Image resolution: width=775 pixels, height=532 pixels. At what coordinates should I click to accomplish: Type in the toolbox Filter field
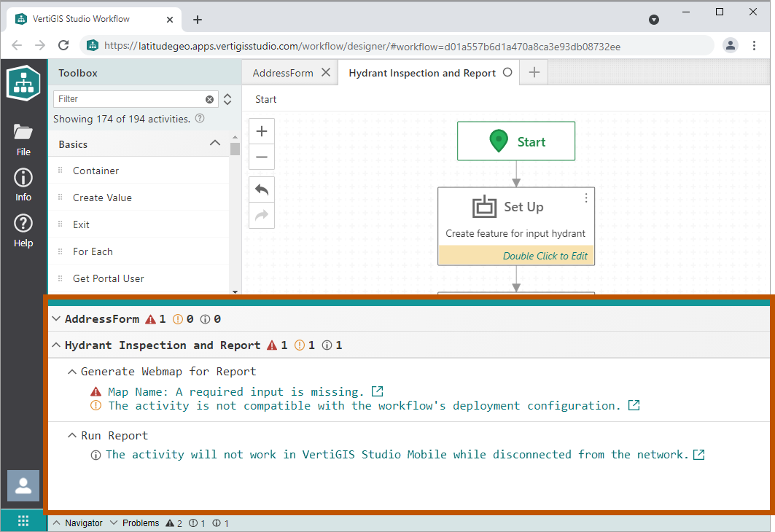click(x=128, y=99)
